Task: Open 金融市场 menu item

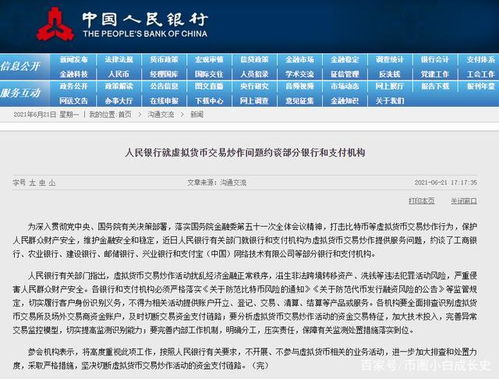Action: (x=300, y=60)
